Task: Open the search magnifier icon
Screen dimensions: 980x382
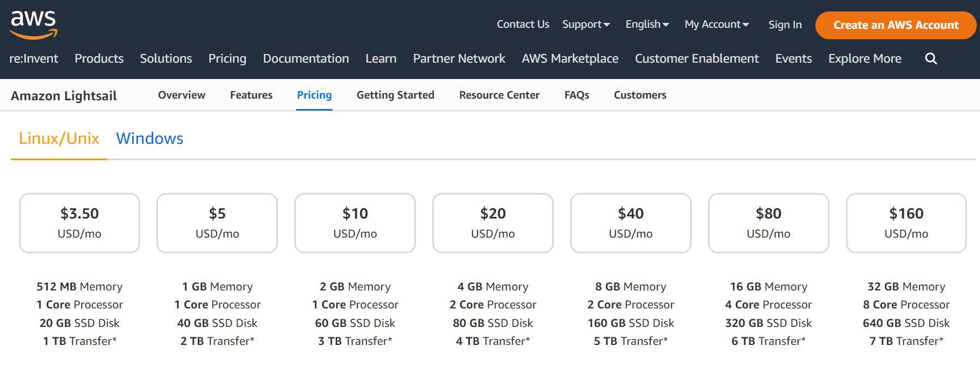Action: point(931,58)
